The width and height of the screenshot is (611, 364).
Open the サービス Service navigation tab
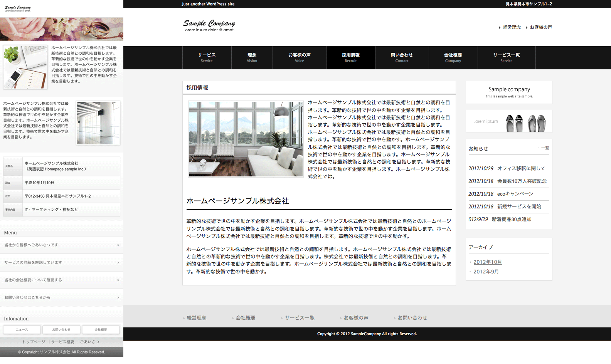(207, 58)
